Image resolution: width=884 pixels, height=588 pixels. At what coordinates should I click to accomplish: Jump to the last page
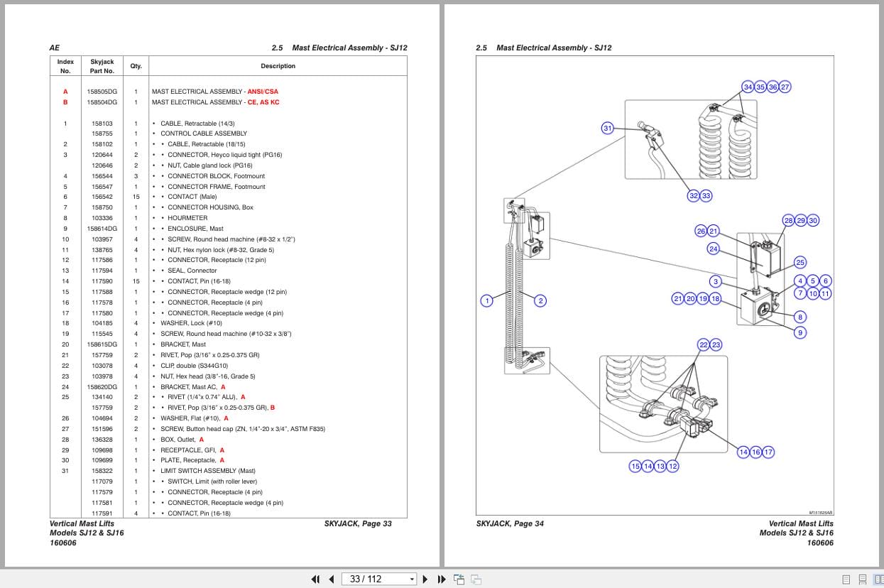point(441,579)
